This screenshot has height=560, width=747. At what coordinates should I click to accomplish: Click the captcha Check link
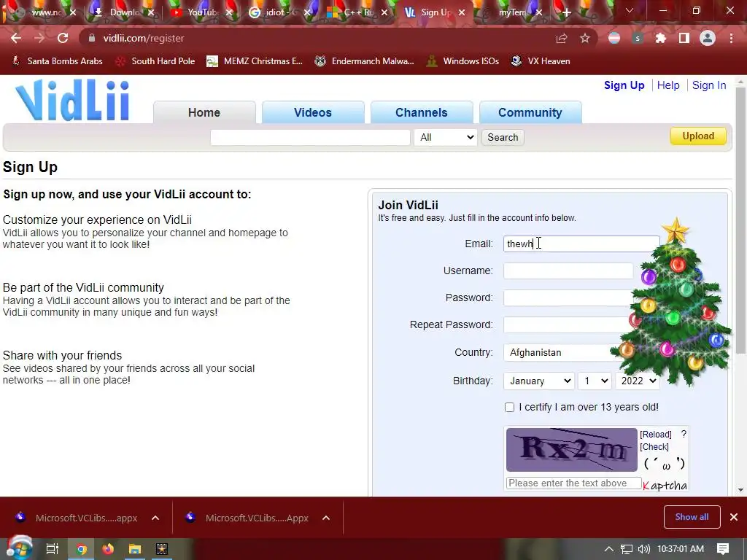[654, 447]
